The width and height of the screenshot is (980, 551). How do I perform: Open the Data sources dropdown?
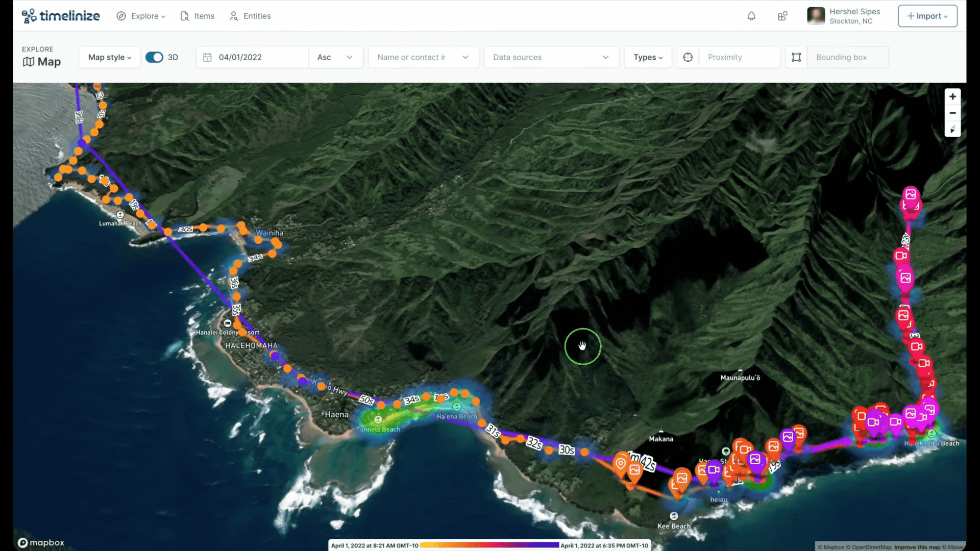[x=551, y=57]
